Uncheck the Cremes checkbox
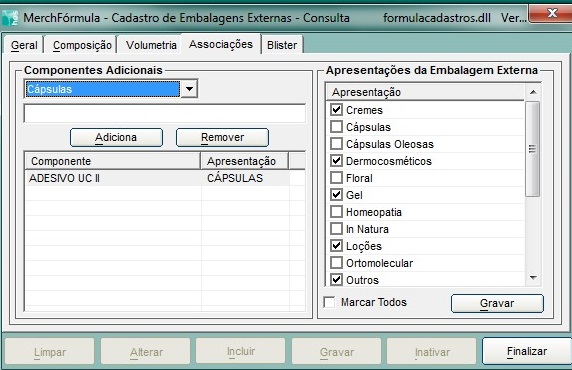This screenshot has width=572, height=370. click(336, 110)
